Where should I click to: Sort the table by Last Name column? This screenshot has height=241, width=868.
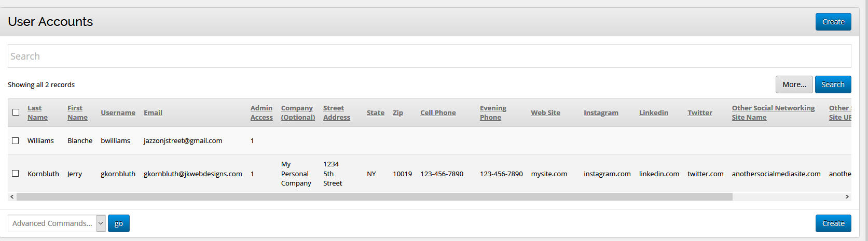coord(37,112)
